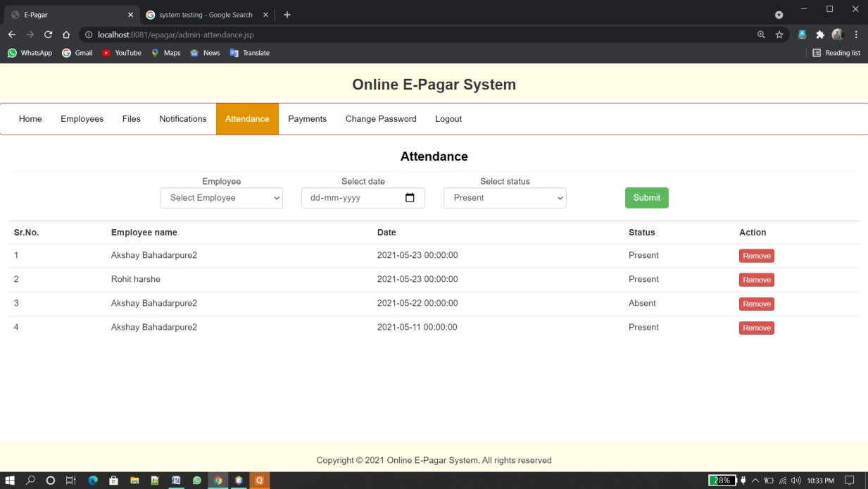Click the green Submit button
This screenshot has width=868, height=489.
pyautogui.click(x=646, y=198)
